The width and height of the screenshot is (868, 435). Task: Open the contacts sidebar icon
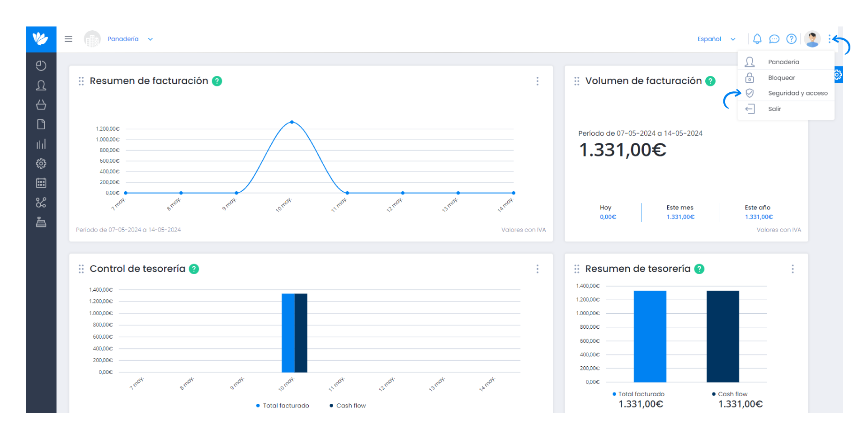coord(41,85)
